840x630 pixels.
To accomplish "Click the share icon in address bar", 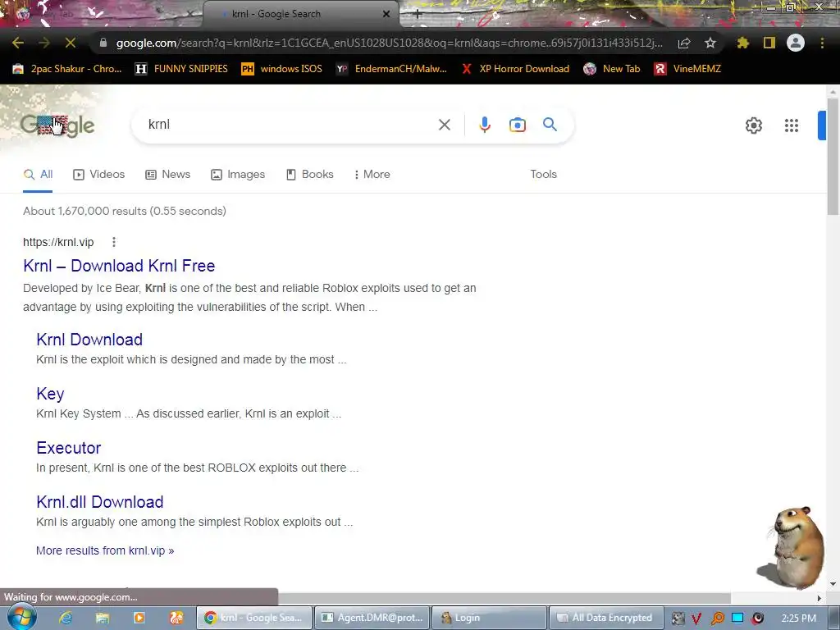I will 684,43.
